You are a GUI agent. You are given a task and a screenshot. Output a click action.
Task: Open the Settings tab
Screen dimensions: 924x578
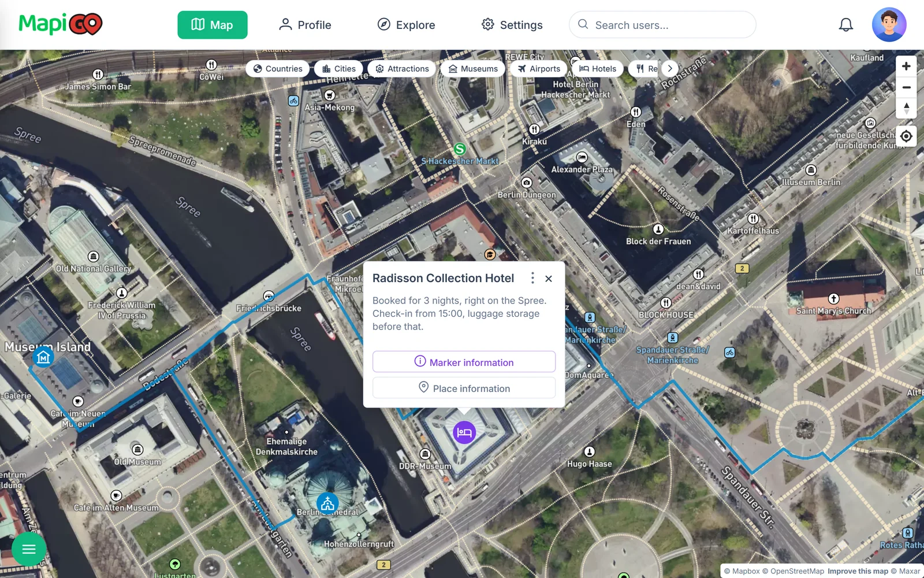tap(512, 25)
